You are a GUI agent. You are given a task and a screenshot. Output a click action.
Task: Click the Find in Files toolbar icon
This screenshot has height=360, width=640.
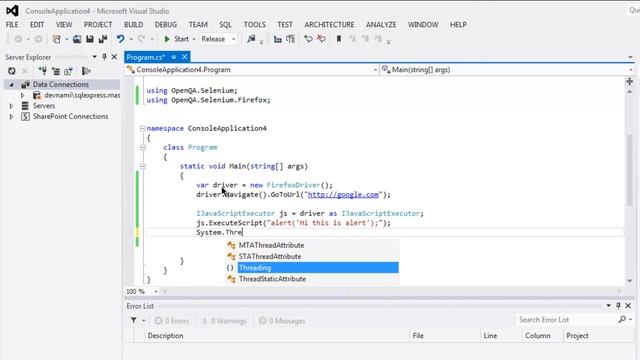[251, 39]
